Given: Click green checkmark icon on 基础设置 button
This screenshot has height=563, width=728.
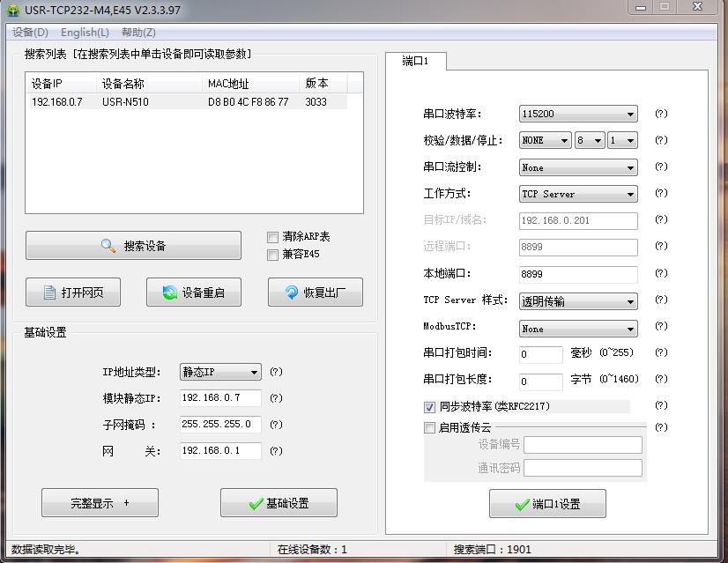Looking at the screenshot, I should coord(256,504).
